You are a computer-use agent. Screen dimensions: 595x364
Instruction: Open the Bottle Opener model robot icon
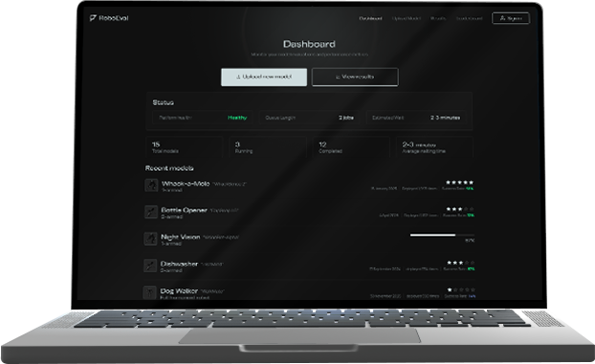(150, 212)
